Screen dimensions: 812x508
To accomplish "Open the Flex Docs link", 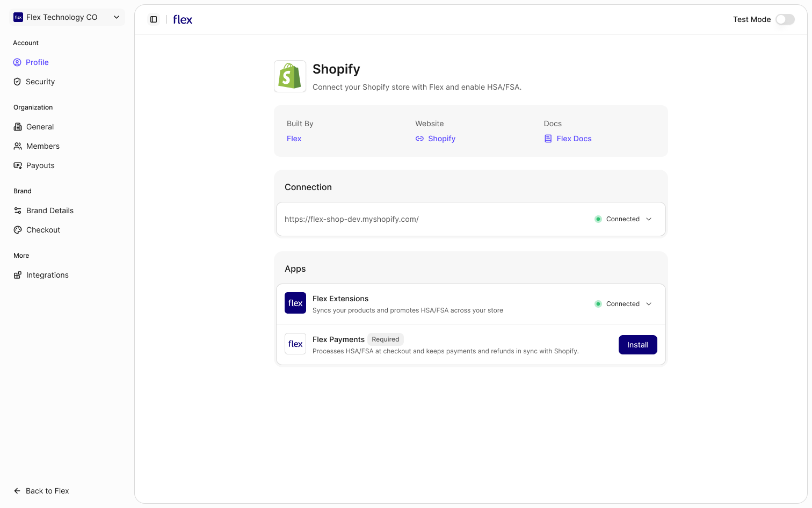I will pos(574,139).
